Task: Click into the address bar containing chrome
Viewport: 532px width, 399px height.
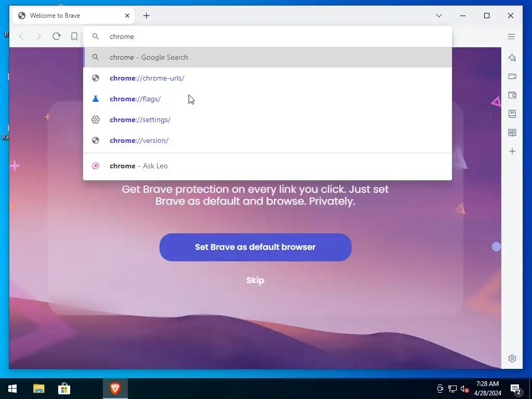Action: click(268, 36)
